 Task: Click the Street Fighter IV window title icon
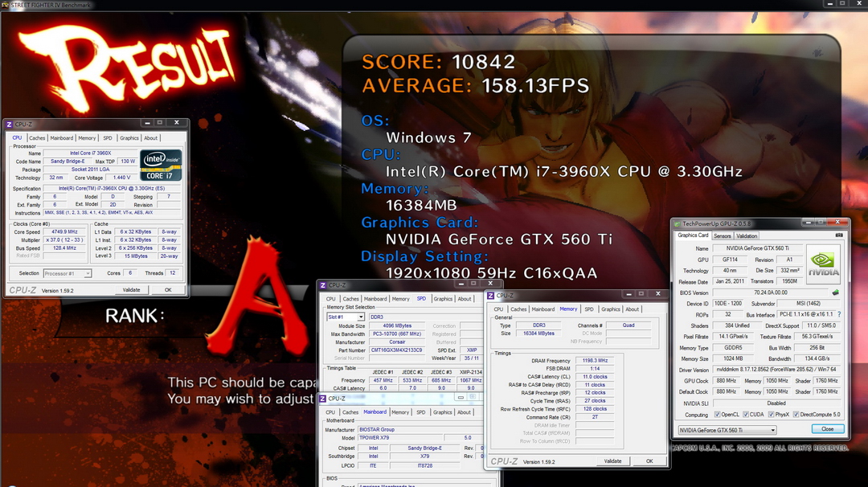(x=5, y=5)
